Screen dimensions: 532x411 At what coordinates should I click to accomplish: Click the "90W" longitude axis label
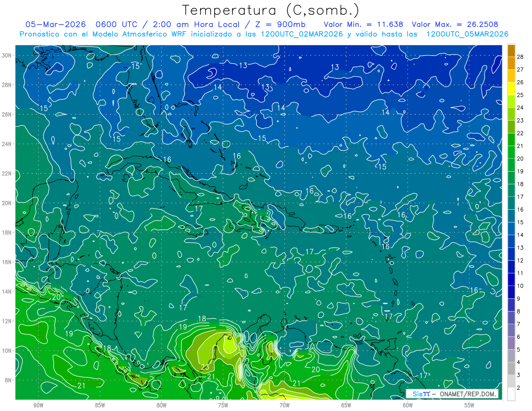click(x=39, y=405)
